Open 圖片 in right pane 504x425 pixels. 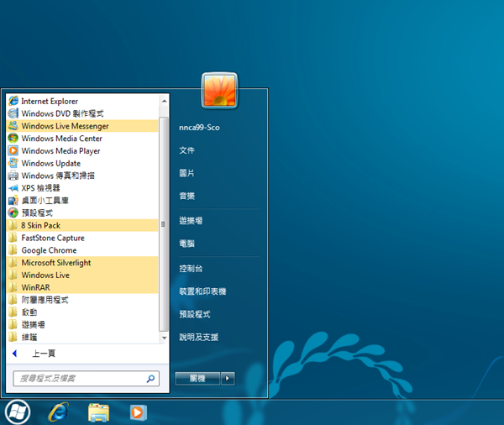186,173
